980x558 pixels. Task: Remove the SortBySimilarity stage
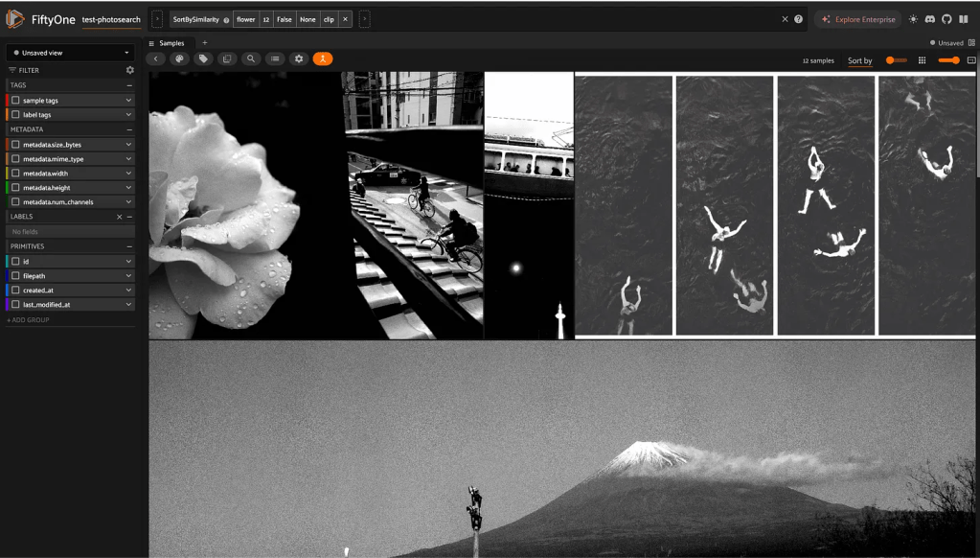click(345, 19)
